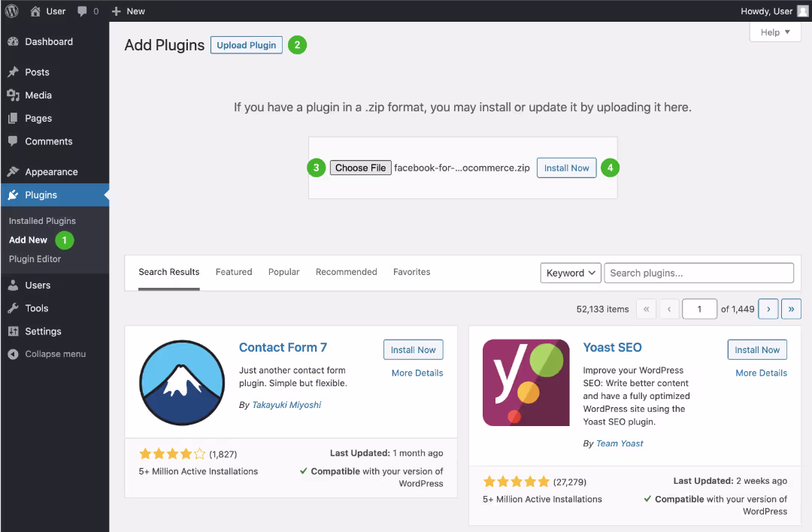Select the Search Results tab
812x532 pixels.
169,272
